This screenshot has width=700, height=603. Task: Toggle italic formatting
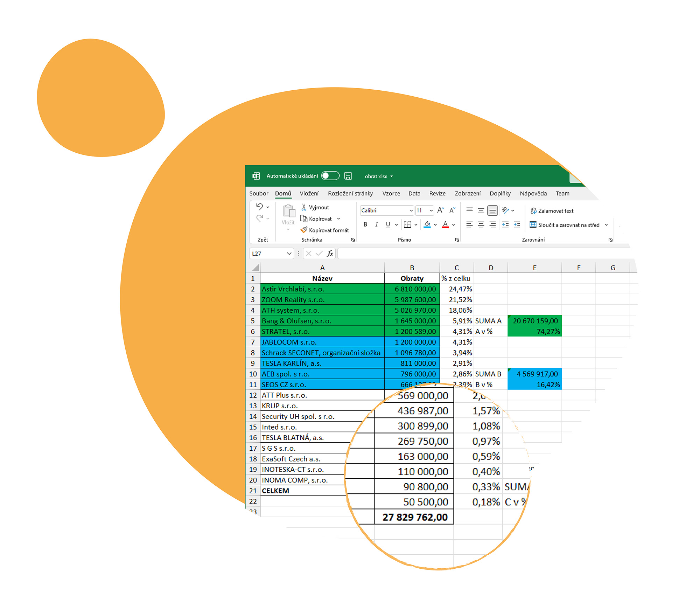377,224
